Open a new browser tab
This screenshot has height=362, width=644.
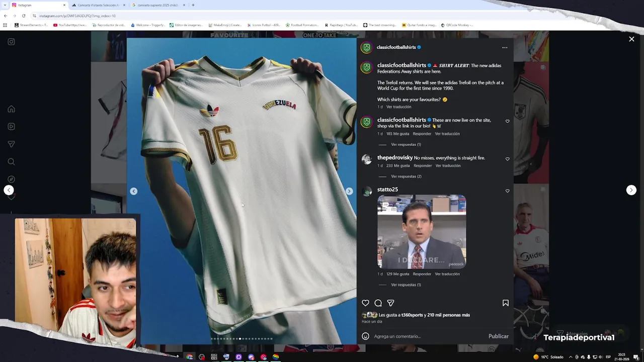coord(193,5)
